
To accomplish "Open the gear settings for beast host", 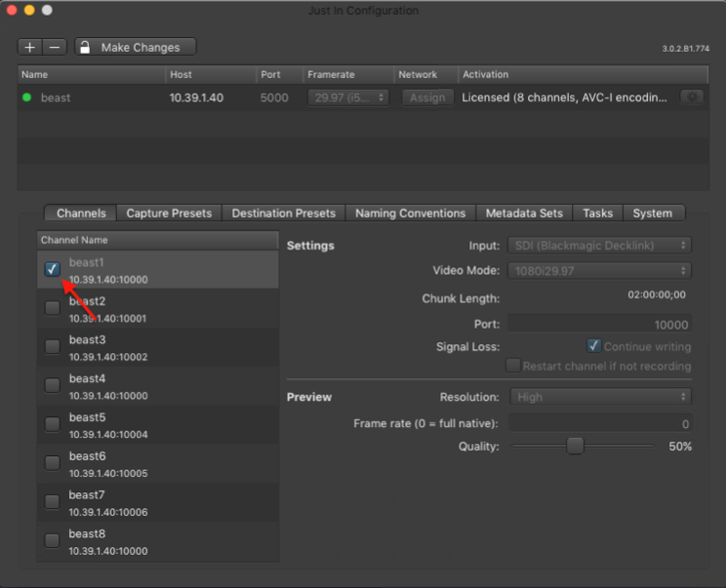I will point(692,98).
